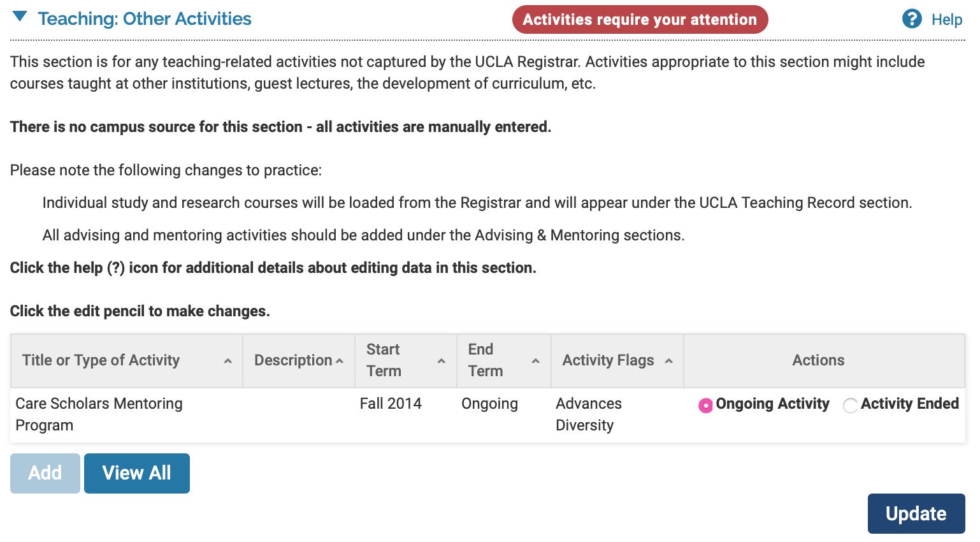Click the Description column sort arrow

pos(340,361)
